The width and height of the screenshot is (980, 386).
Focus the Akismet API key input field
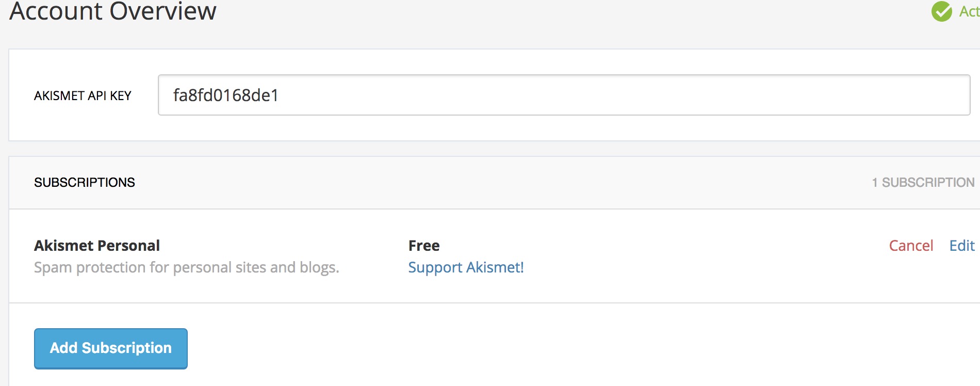point(564,95)
